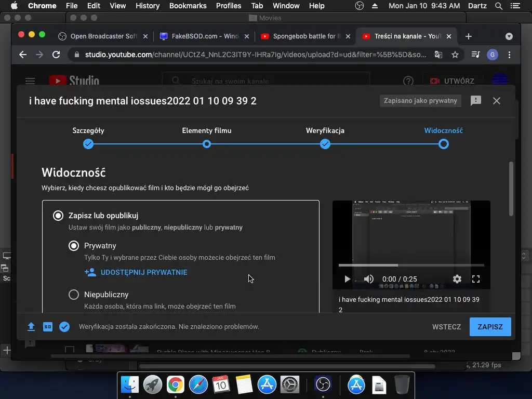This screenshot has height=399, width=532.
Task: Select the Niepubliczny radio option
Action: pyautogui.click(x=74, y=295)
